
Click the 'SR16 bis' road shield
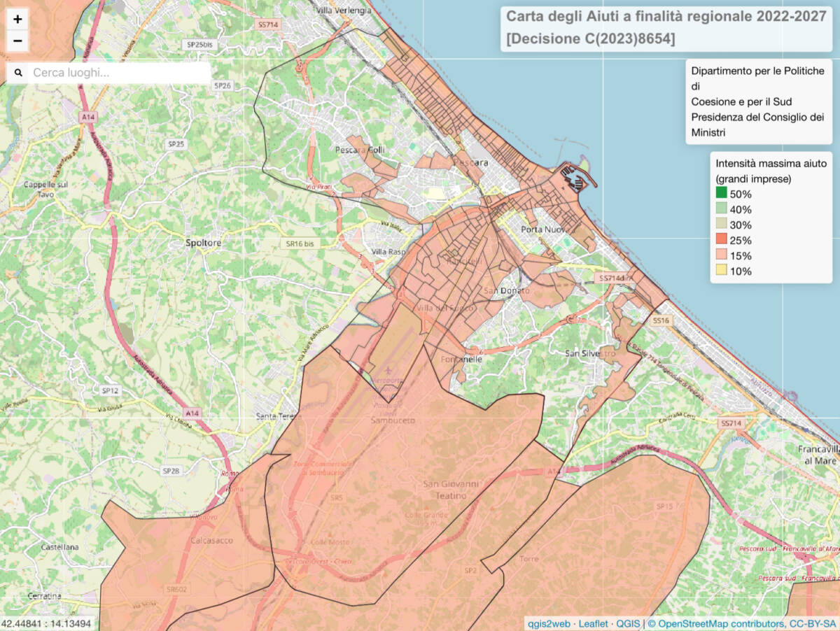[x=300, y=243]
